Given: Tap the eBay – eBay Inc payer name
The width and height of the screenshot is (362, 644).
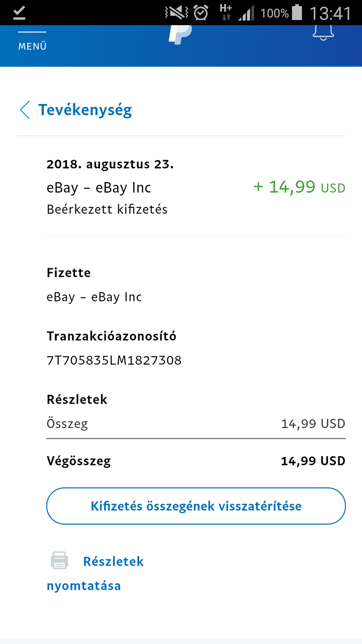Looking at the screenshot, I should (x=94, y=297).
